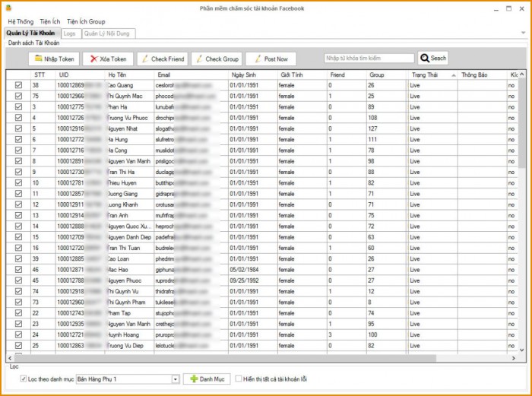Select the name cell Mac Hao
The width and height of the screenshot is (532, 396).
(129, 269)
